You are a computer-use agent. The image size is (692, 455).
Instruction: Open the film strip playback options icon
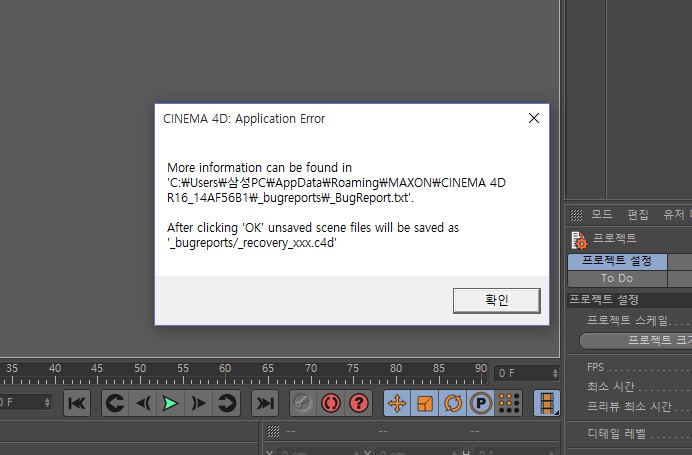546,403
